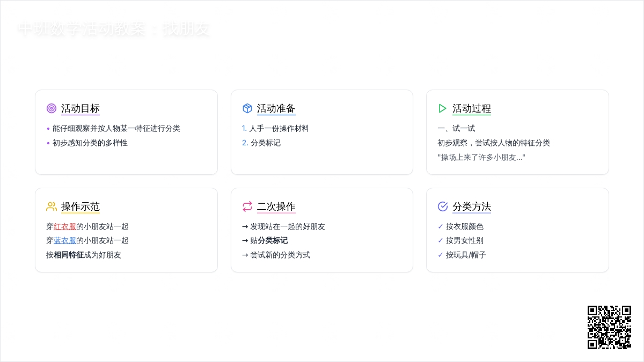This screenshot has height=362, width=644.
Task: Select list item 人手一份操作材料
Action: [x=276, y=128]
